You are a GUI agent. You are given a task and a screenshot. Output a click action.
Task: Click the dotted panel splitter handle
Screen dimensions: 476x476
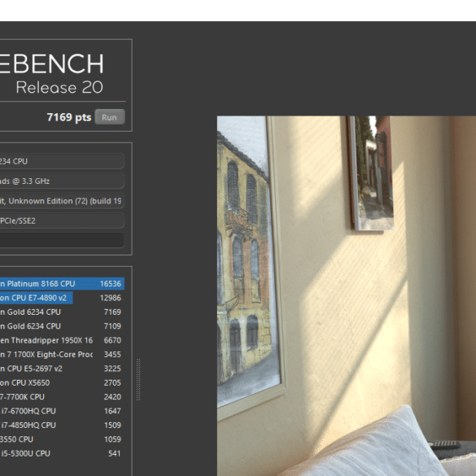(x=138, y=379)
